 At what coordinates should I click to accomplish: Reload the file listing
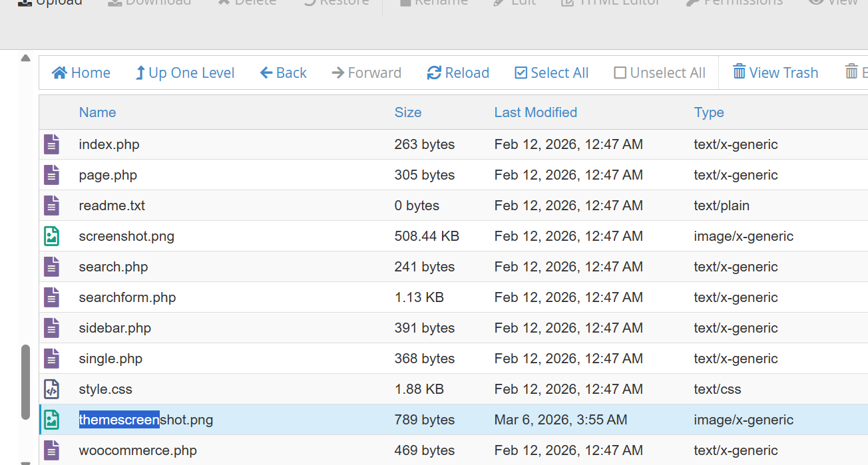coord(458,73)
